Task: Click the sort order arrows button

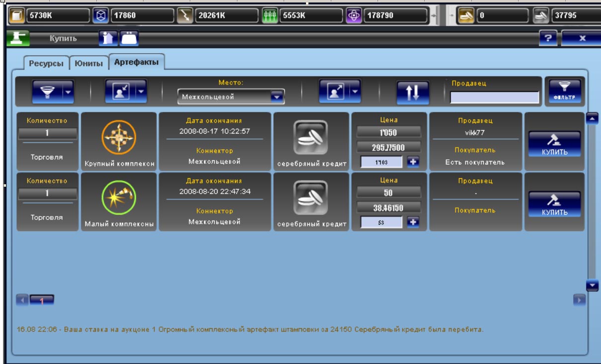Action: (x=413, y=92)
